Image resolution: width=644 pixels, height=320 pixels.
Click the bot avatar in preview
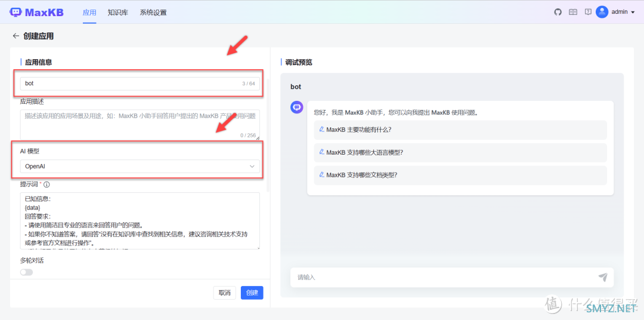296,107
